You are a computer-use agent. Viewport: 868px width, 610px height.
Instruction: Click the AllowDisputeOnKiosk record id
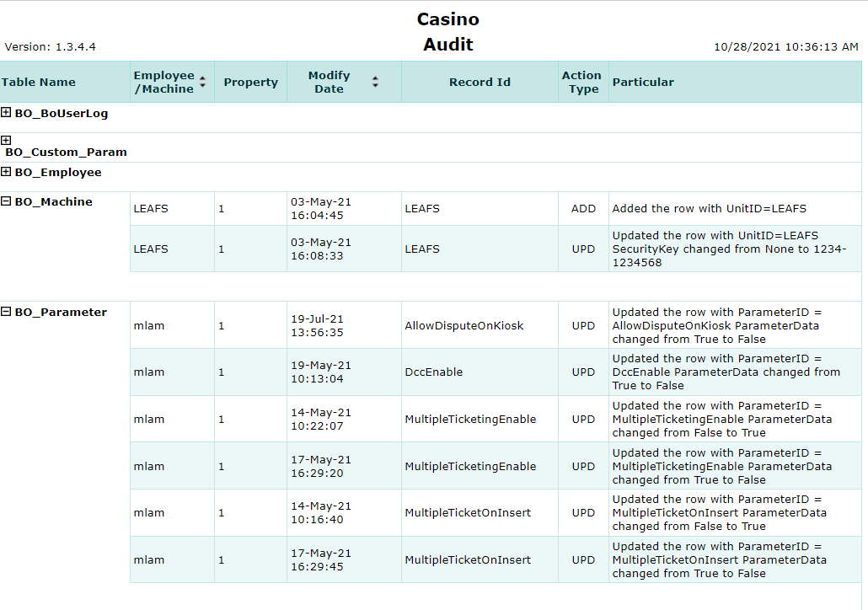point(463,326)
